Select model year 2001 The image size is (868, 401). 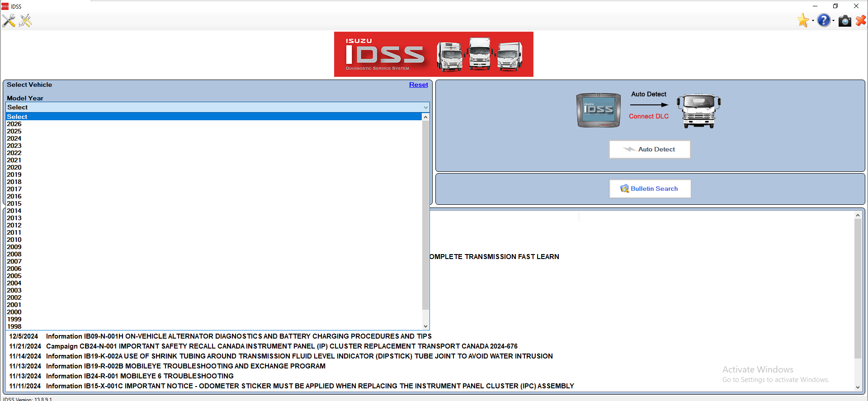point(214,305)
